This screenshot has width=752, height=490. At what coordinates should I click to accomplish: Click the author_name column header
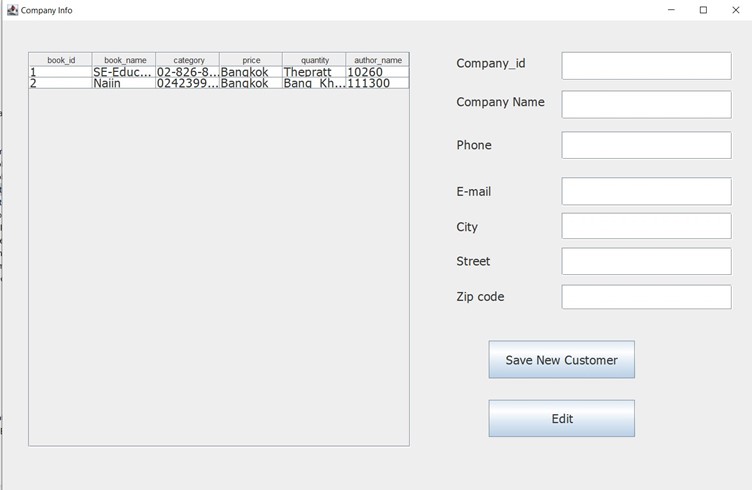click(x=377, y=60)
